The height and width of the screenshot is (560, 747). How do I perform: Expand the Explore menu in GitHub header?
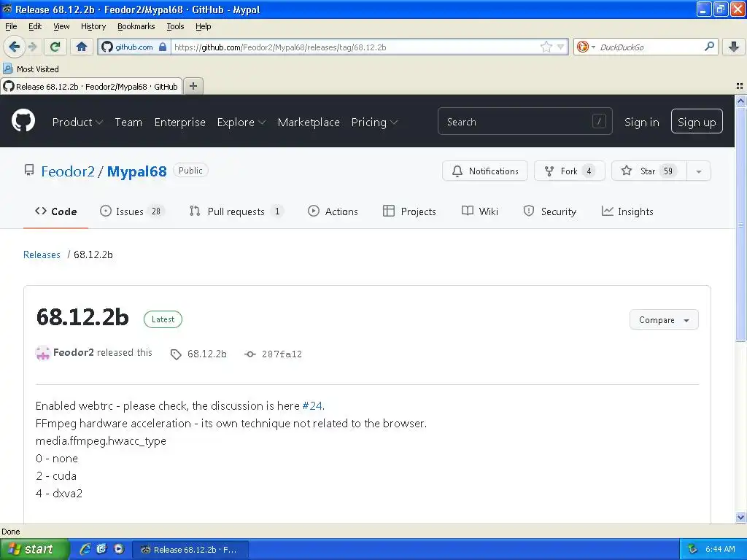point(241,122)
